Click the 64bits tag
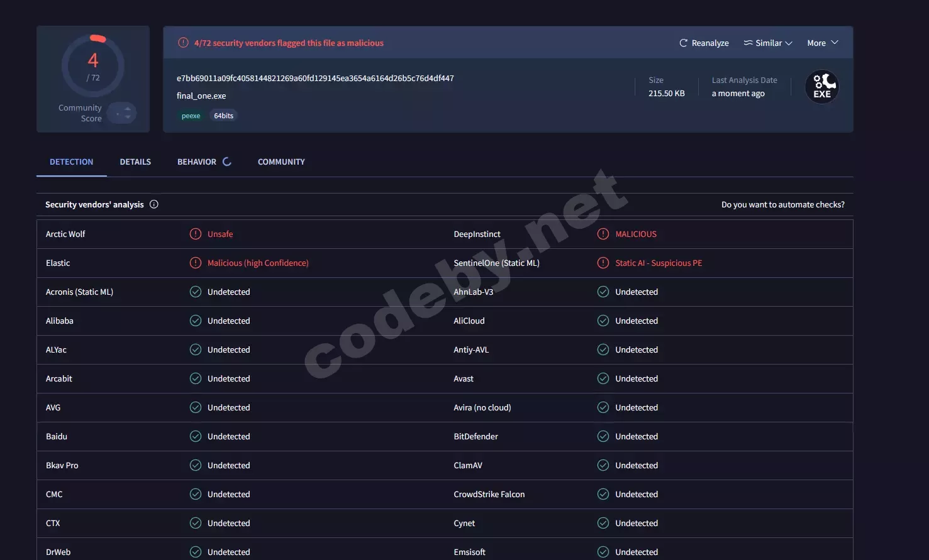929x560 pixels. [x=223, y=116]
